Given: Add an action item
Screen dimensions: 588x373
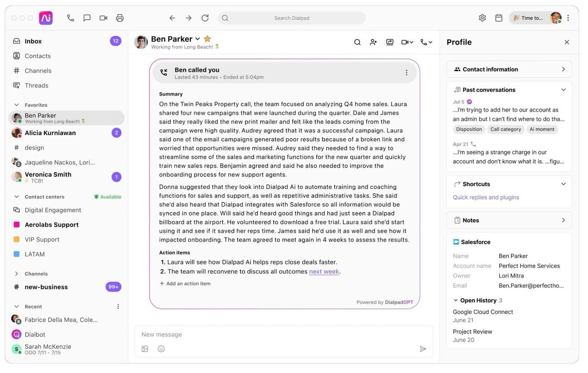Looking at the screenshot, I should (185, 284).
